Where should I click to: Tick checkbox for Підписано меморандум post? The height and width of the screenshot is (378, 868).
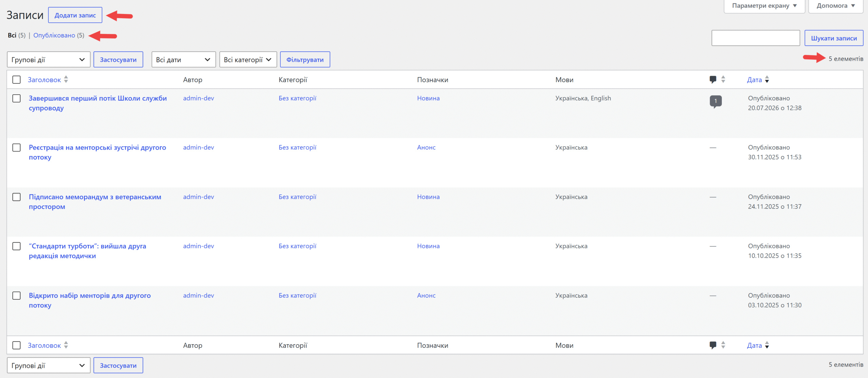coord(16,197)
